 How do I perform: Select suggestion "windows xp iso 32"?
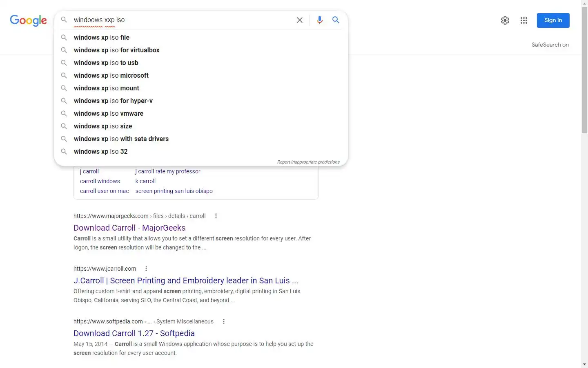[201, 151]
